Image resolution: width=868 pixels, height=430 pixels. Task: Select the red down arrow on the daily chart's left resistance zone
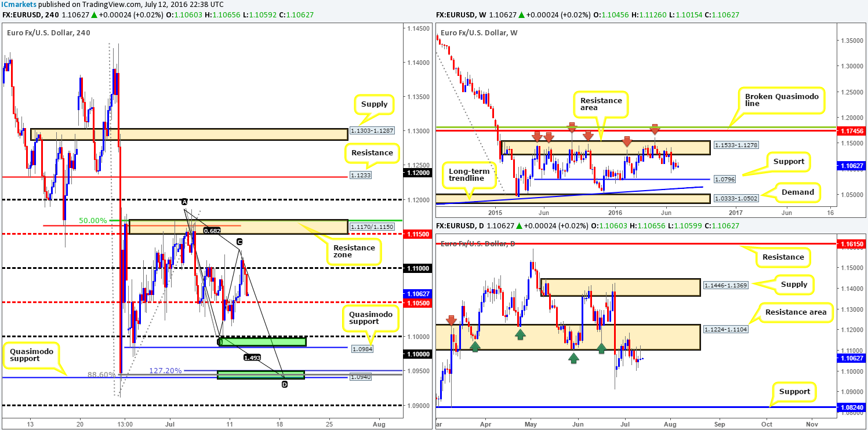(452, 319)
